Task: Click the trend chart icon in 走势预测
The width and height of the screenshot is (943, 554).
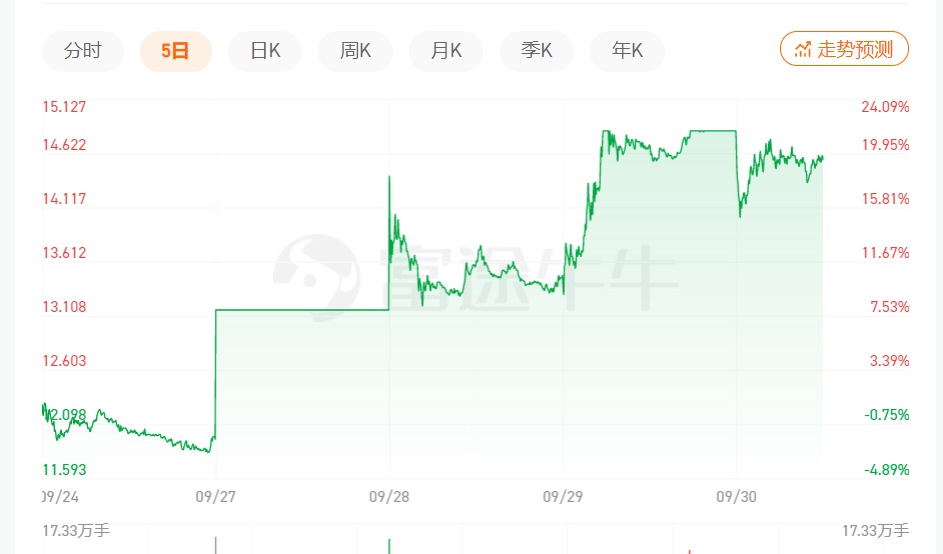Action: pyautogui.click(x=803, y=49)
